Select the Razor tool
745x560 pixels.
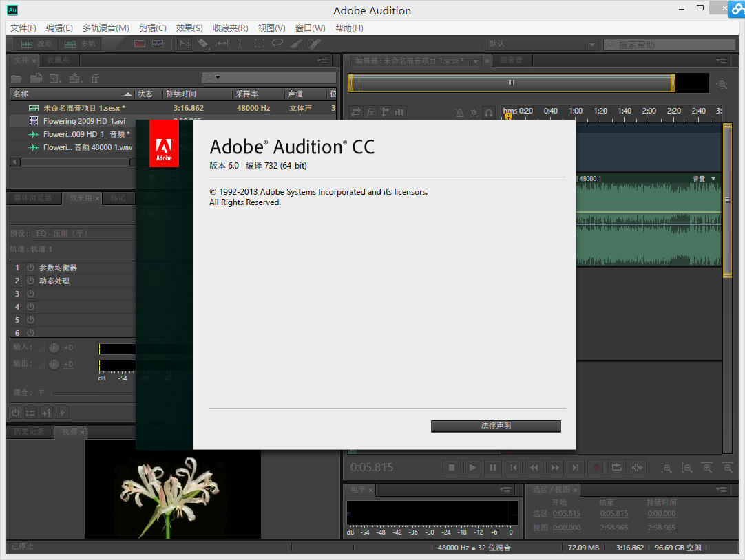click(203, 44)
